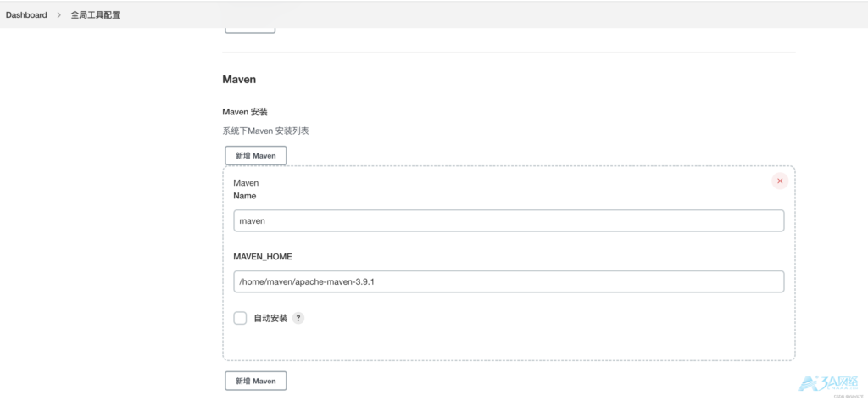Viewport: 868px width, 401px height.
Task: Go to Dashboard via breadcrumb
Action: pyautogui.click(x=26, y=14)
